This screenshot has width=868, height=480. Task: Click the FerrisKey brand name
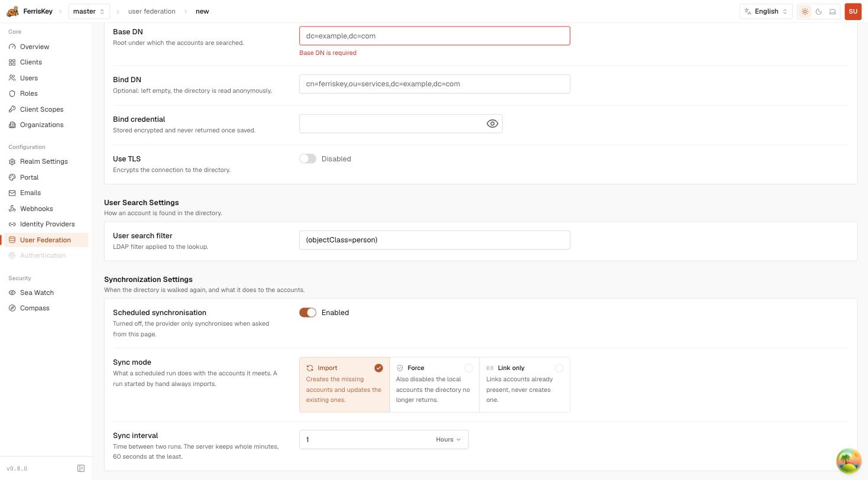click(x=38, y=11)
